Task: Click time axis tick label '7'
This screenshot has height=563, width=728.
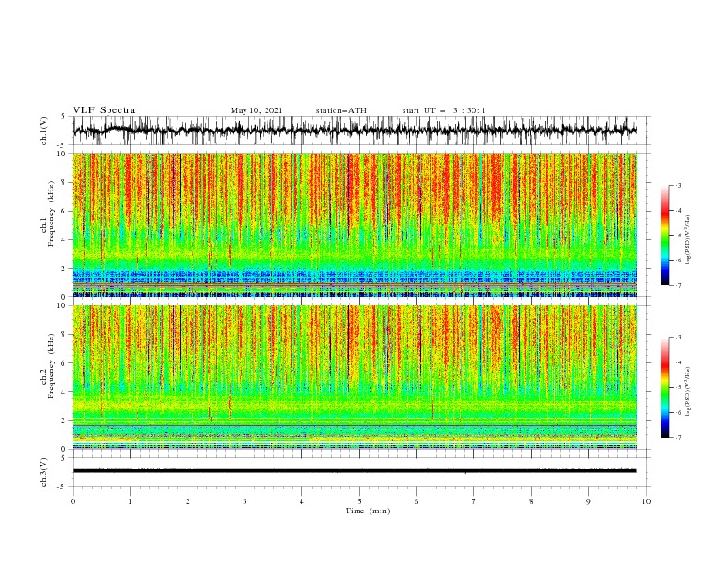Action: [474, 501]
